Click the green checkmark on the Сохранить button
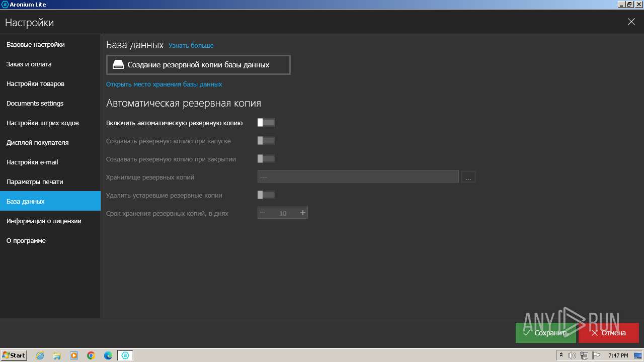This screenshot has height=362, width=644. click(x=527, y=333)
